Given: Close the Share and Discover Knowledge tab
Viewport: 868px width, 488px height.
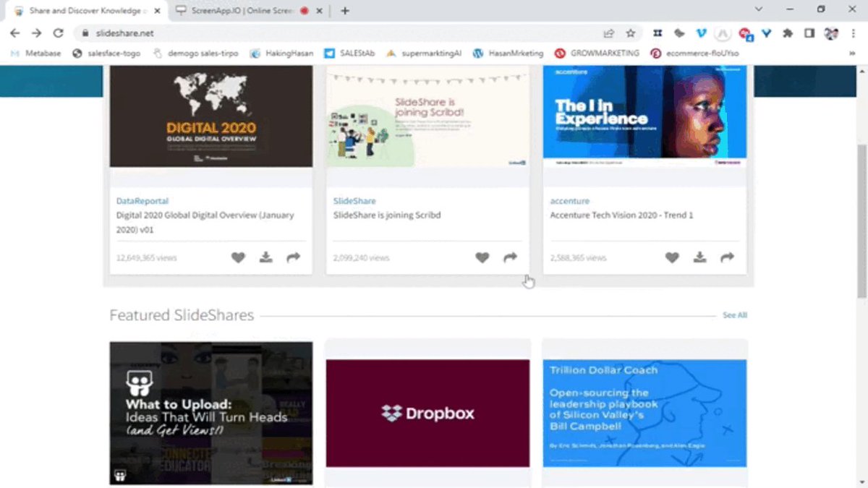Looking at the screenshot, I should pyautogui.click(x=158, y=11).
